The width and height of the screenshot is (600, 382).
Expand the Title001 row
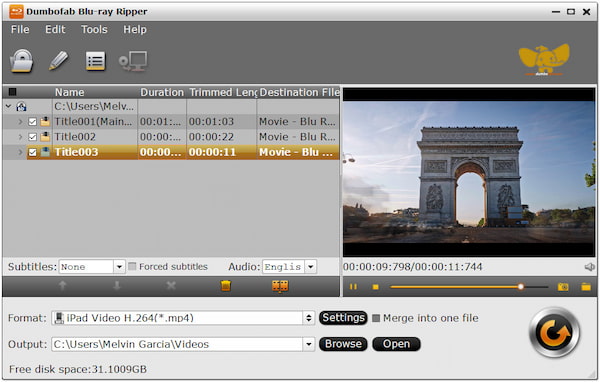[x=20, y=122]
